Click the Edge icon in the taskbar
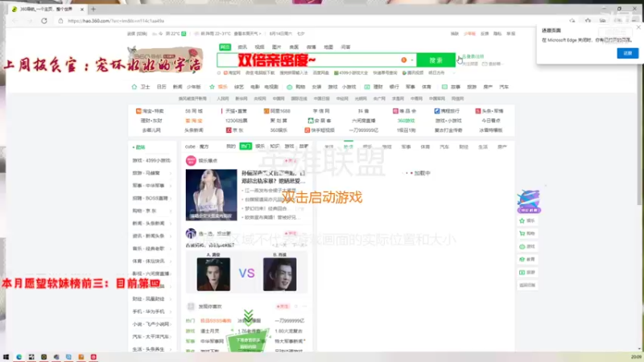The height and width of the screenshot is (362, 644). (x=19, y=357)
